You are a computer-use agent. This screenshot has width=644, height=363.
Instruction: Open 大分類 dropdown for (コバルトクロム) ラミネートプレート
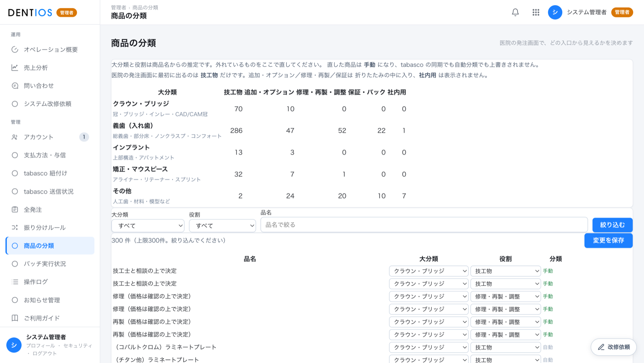coord(429,347)
